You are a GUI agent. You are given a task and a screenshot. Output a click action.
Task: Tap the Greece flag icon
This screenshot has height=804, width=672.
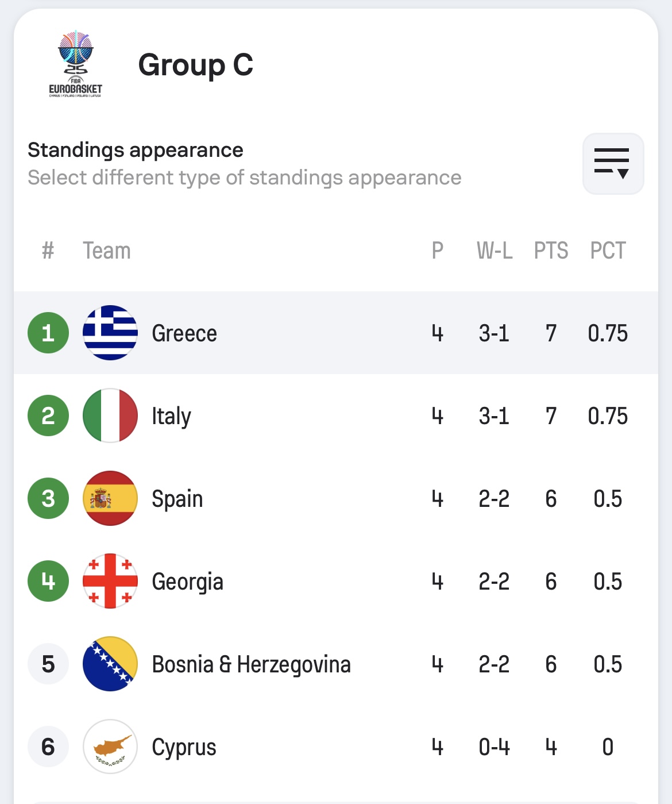110,333
